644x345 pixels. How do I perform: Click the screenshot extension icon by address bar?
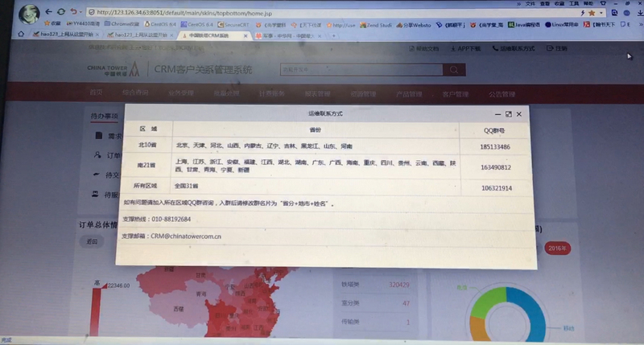(x=614, y=13)
